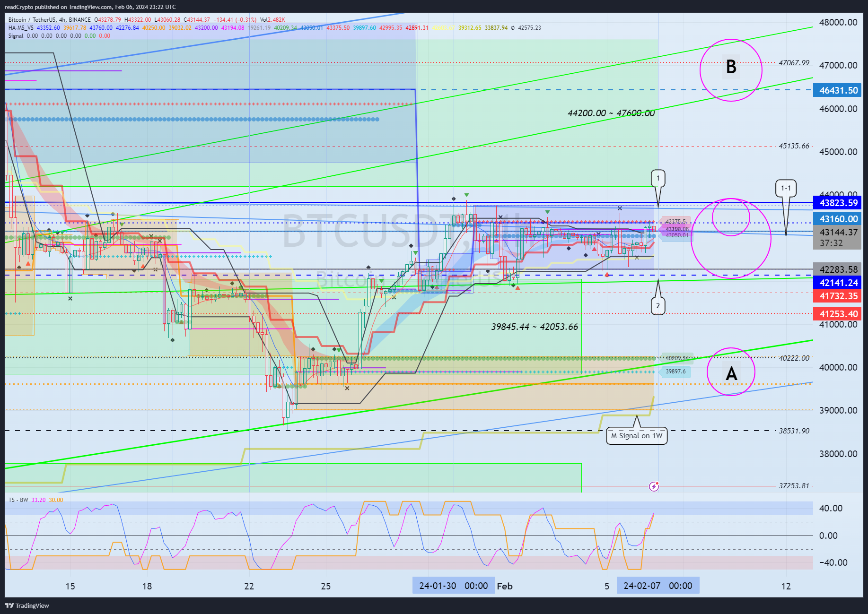This screenshot has width=868, height=614.
Task: Click the 38531.90 level text
Action: (794, 431)
